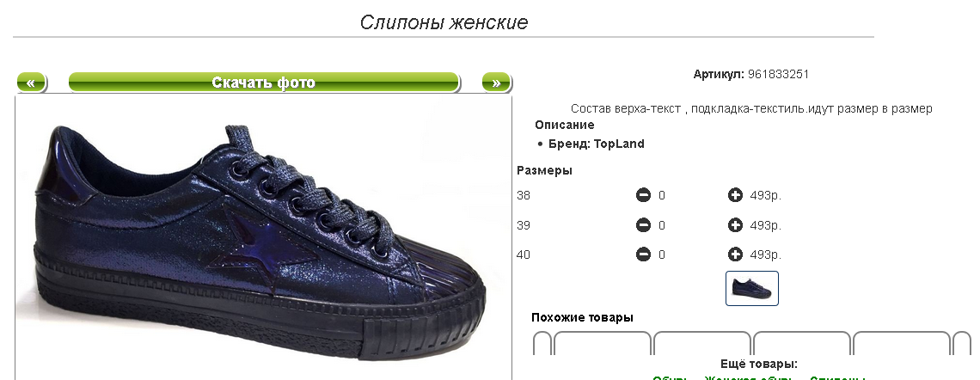Increase quantity for size 39
The height and width of the screenshot is (380, 980).
click(735, 225)
